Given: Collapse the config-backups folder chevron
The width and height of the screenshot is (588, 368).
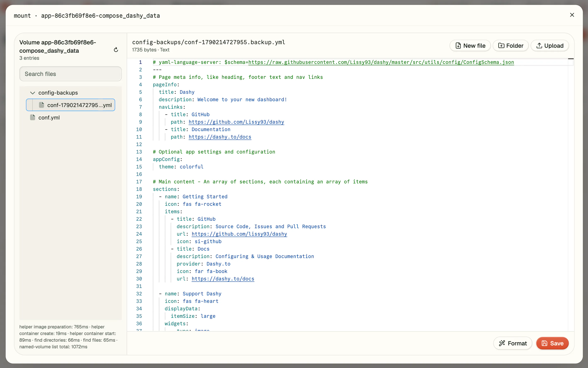Looking at the screenshot, I should pos(32,93).
